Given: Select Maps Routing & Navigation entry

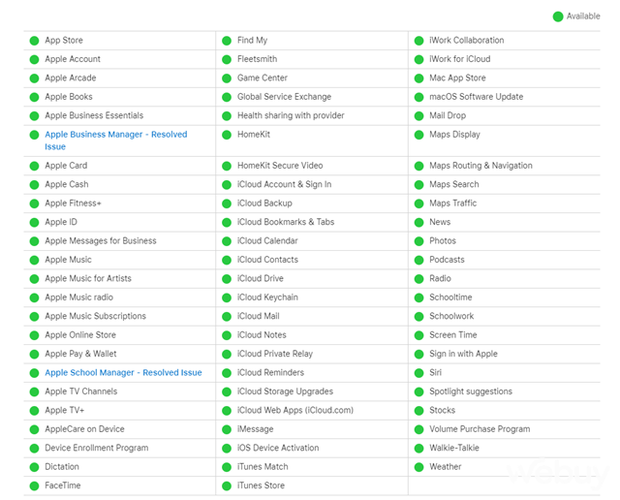Looking at the screenshot, I should click(x=481, y=166).
